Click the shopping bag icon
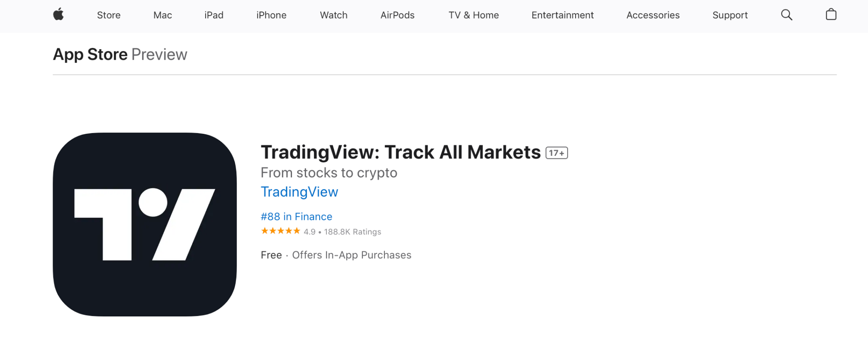Viewport: 868px width, 338px height. (831, 15)
